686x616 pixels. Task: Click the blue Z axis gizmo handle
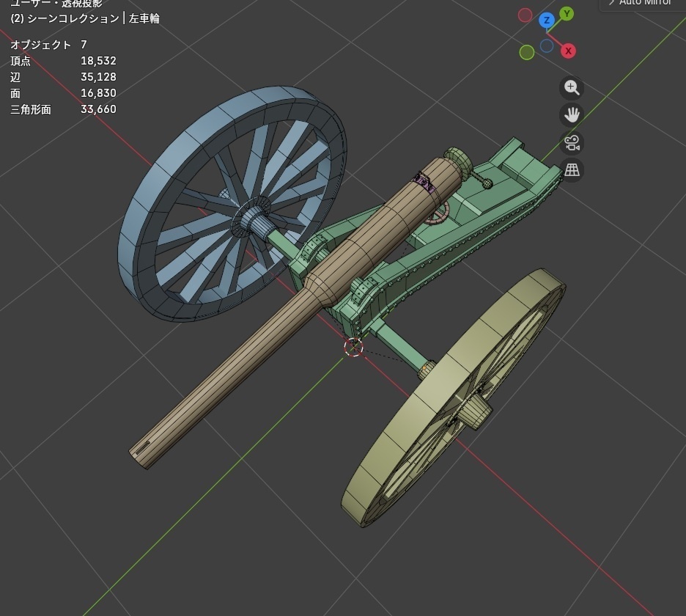547,20
